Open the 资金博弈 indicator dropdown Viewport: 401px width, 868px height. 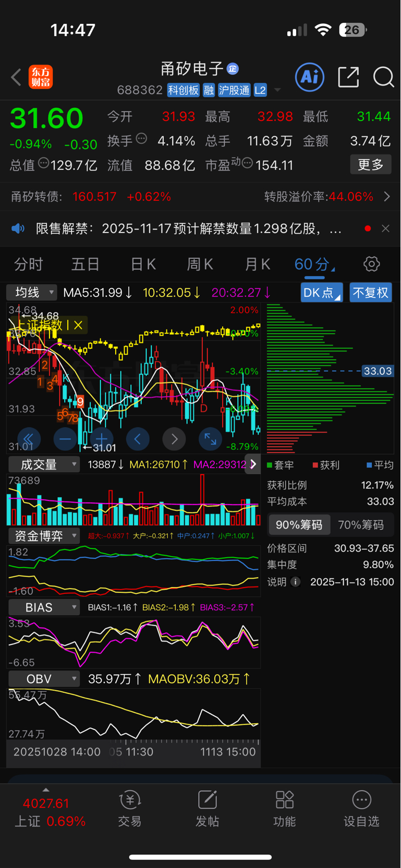click(x=44, y=536)
